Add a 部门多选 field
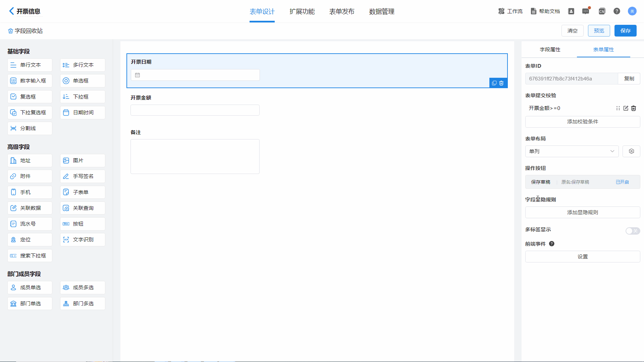Viewport: 644px width, 362px height. coord(83,304)
